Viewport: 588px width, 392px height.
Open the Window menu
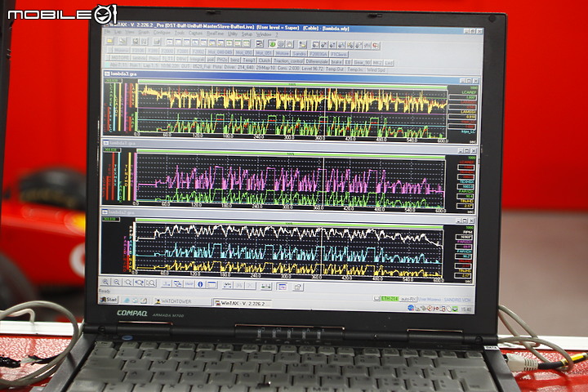[264, 35]
